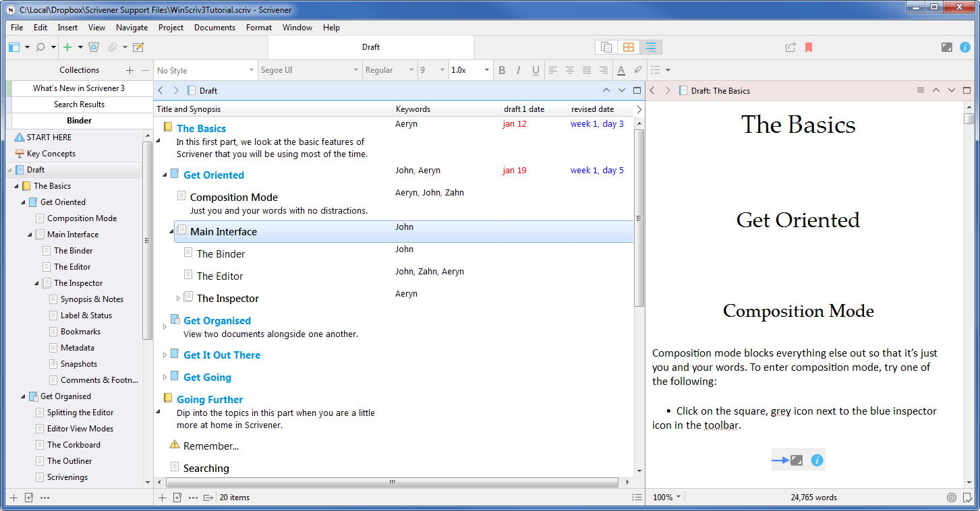
Task: Collapse Get Organised in the binder
Action: click(24, 396)
